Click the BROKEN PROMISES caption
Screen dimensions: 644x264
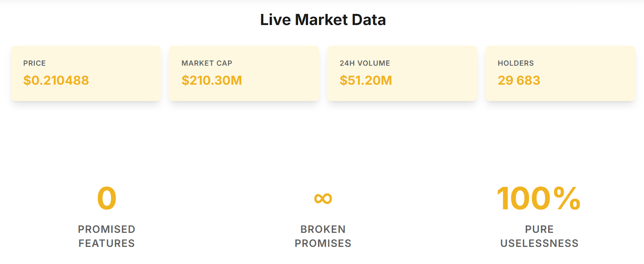[323, 236]
